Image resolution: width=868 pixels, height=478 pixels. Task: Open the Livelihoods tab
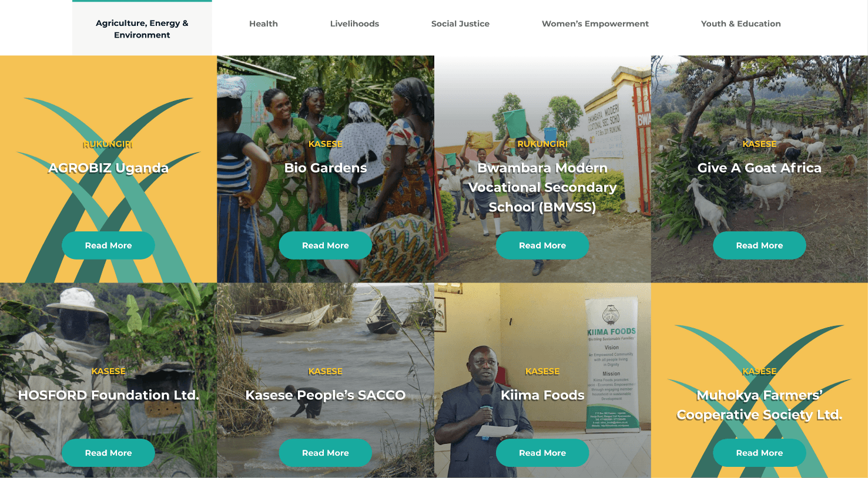(x=354, y=23)
